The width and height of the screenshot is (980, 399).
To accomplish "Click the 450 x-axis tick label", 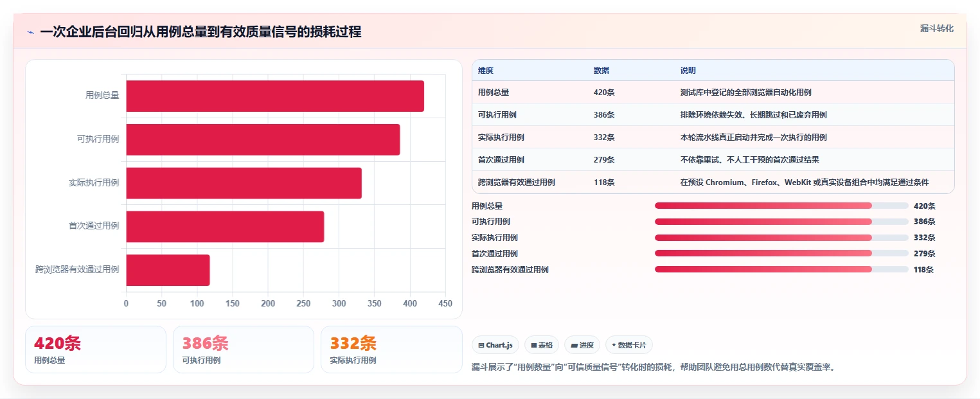I will click(x=445, y=303).
